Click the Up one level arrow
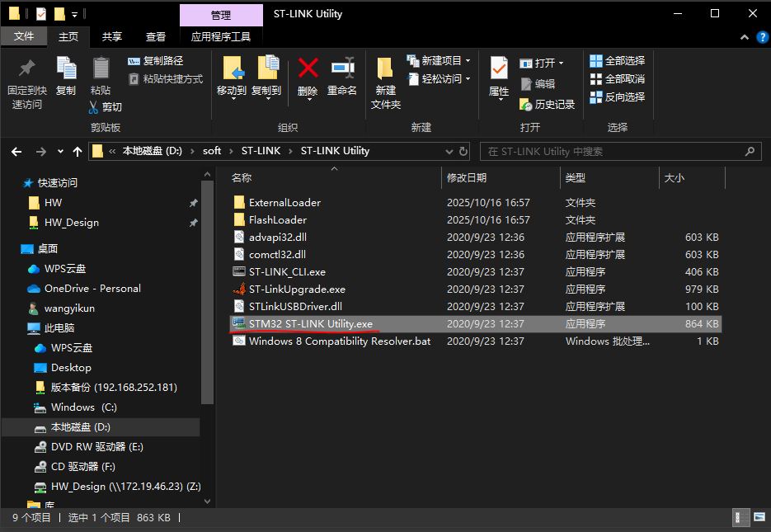Viewport: 771px width, 532px height. [78, 152]
